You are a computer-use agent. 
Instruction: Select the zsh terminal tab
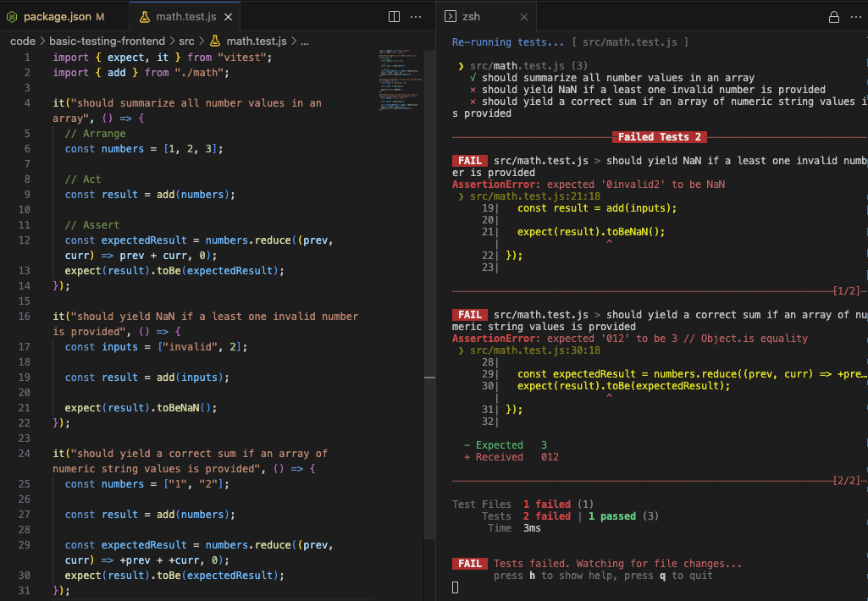tap(486, 17)
